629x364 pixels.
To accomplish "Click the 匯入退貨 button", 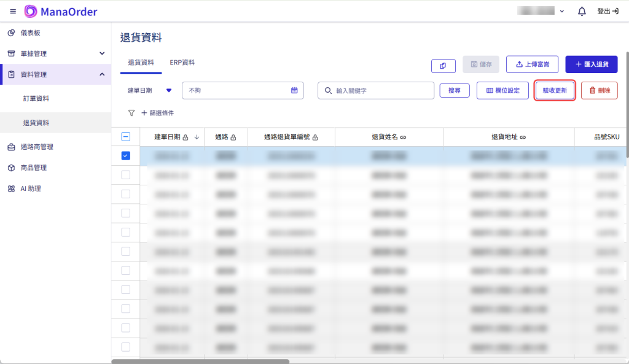I will coord(591,64).
